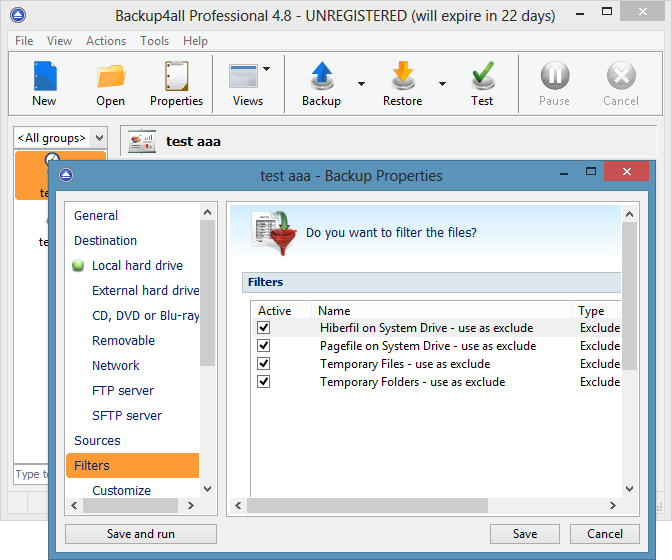Choose FTP server destination

pyautogui.click(x=123, y=391)
